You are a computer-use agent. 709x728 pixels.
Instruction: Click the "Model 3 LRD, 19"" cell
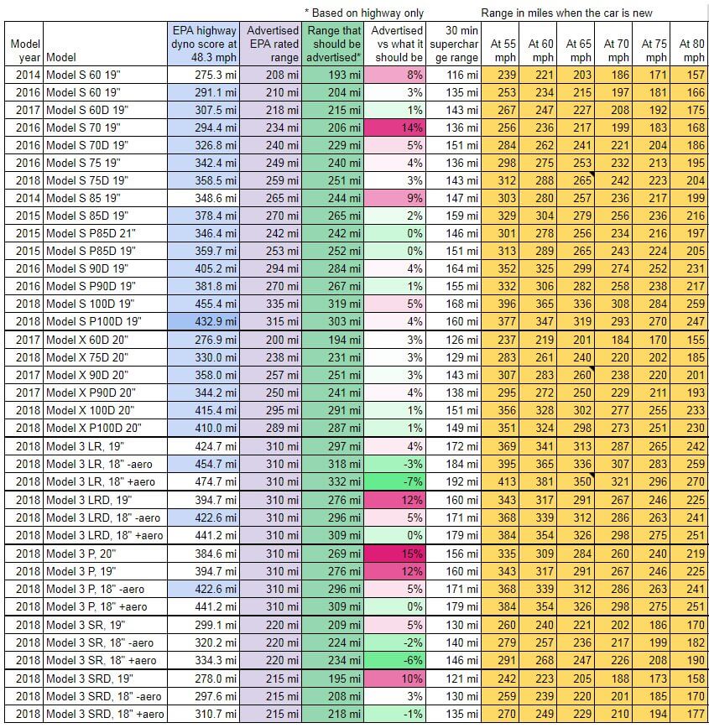click(106, 500)
